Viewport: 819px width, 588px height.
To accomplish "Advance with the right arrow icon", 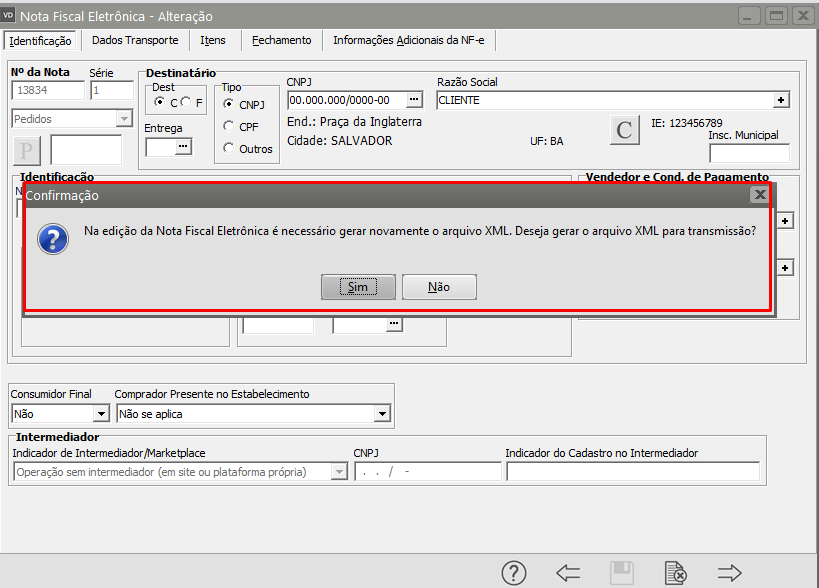I will pos(730,572).
